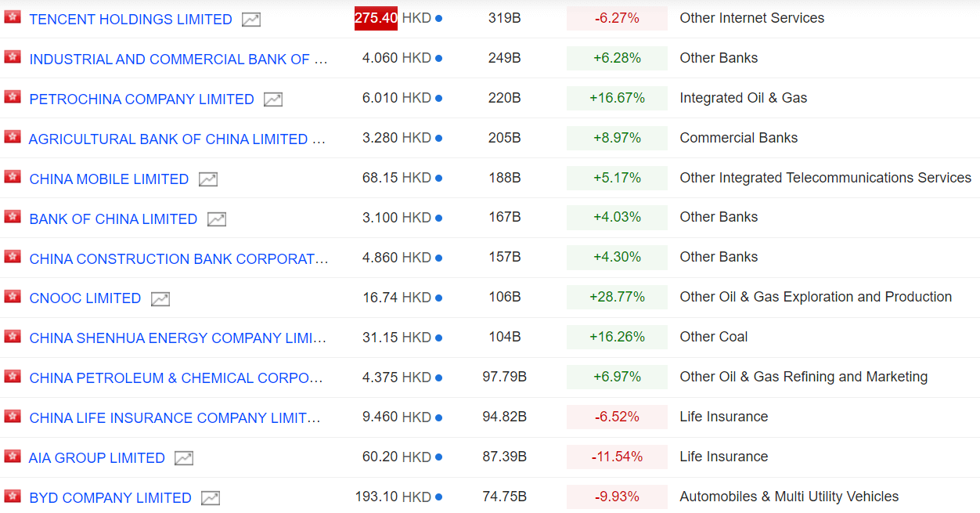Open chart icon next to BYD Company Limited

211,498
